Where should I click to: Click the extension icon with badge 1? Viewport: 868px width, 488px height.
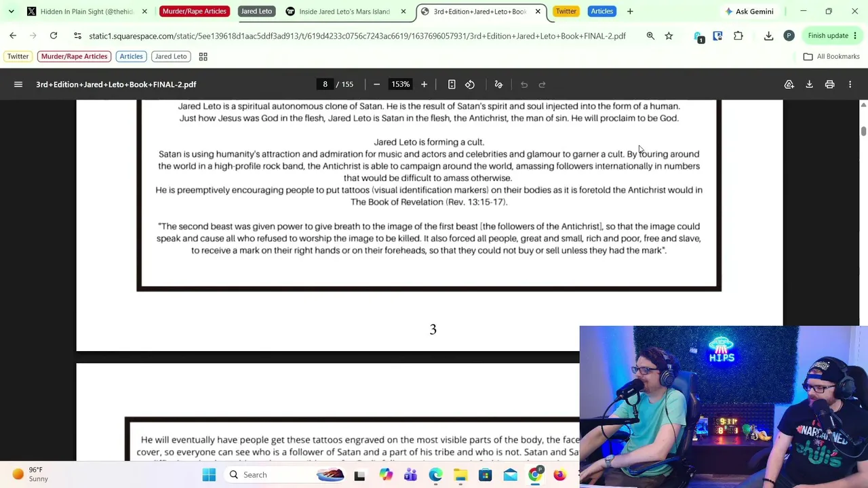coord(698,37)
